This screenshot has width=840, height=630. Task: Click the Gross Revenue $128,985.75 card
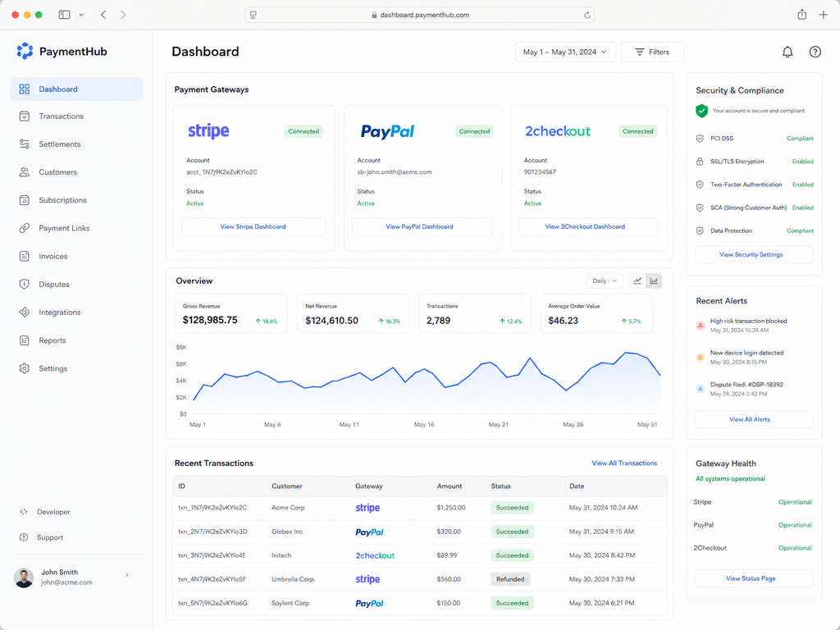pos(231,313)
